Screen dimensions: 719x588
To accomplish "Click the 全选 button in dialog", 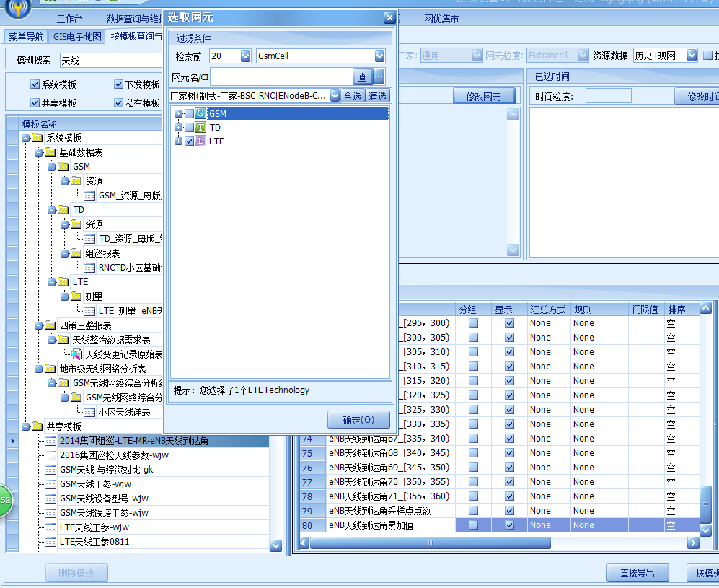I will (x=352, y=96).
